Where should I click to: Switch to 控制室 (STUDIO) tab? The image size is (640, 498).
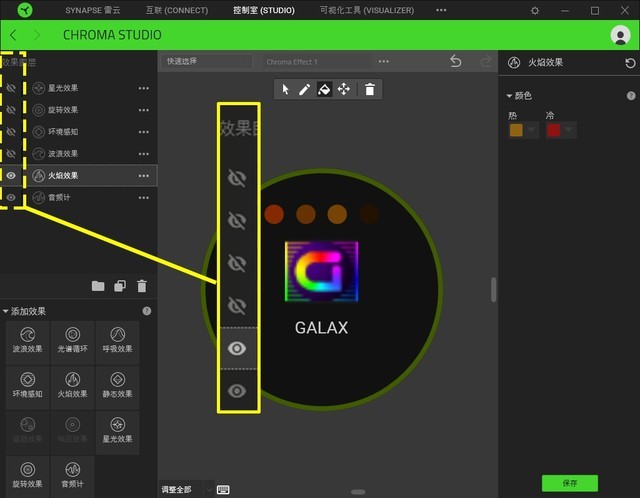tap(264, 10)
